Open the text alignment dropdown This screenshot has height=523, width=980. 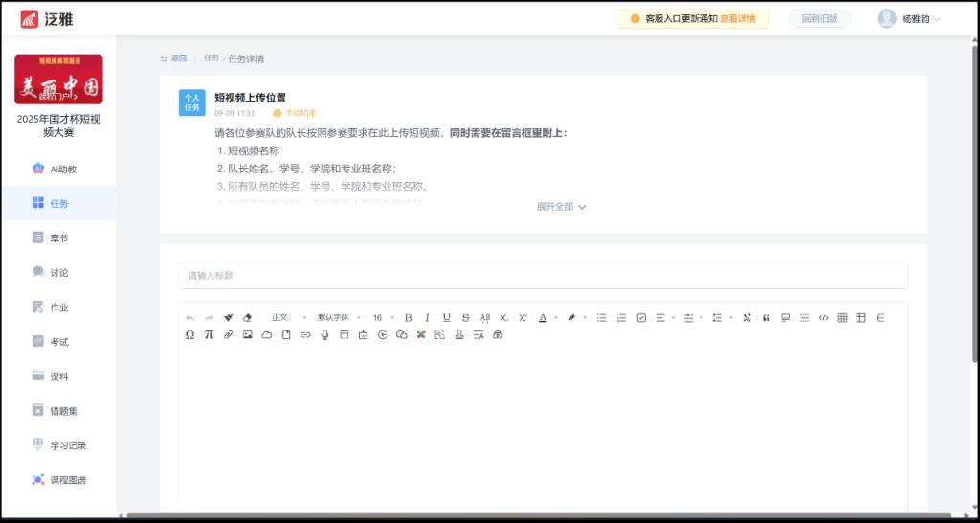(664, 318)
